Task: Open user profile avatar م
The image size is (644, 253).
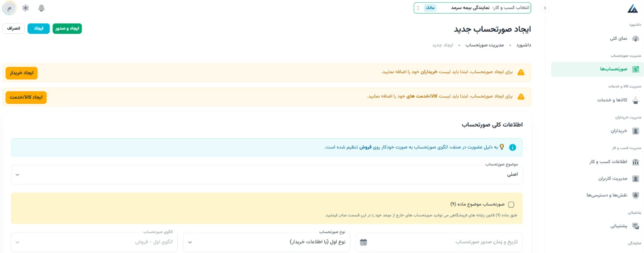Action: (9, 8)
